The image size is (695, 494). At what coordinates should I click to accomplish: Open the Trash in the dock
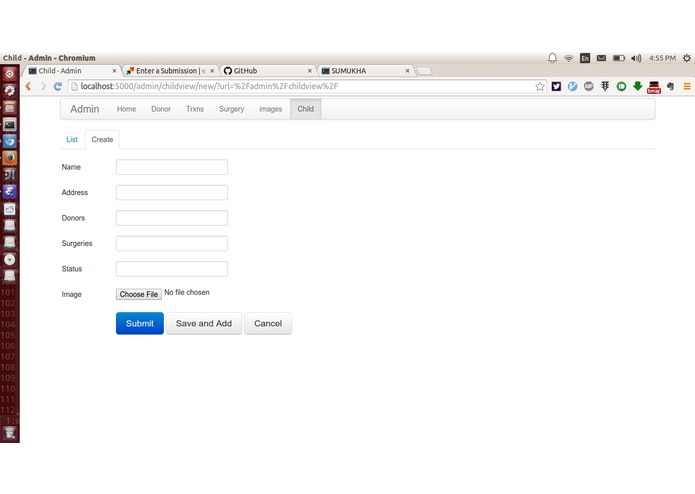click(10, 433)
